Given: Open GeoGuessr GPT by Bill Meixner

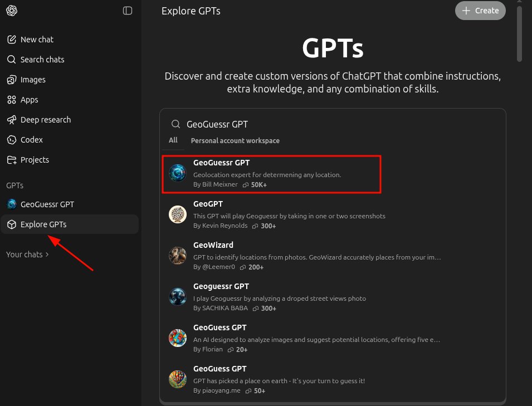Looking at the screenshot, I should (271, 174).
